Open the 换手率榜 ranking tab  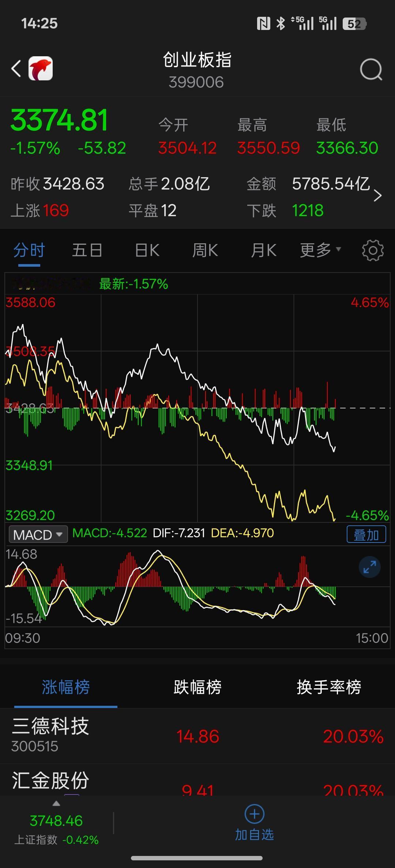coord(329,687)
